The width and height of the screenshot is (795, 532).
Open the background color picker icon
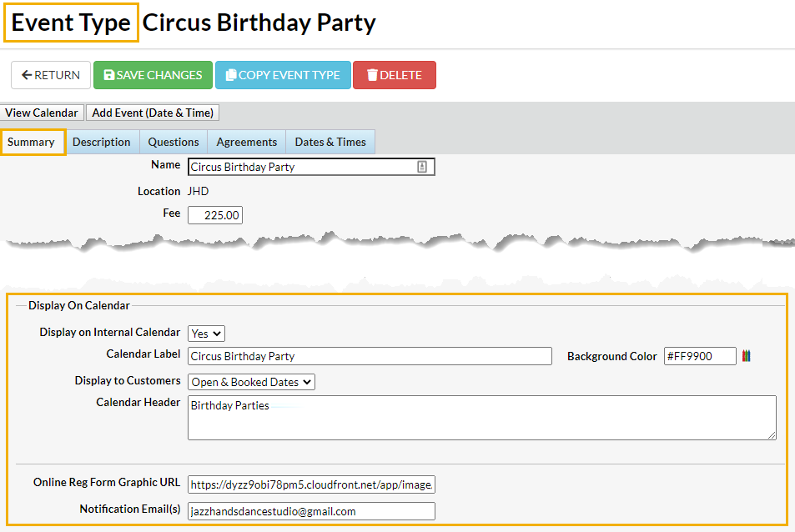click(x=746, y=356)
